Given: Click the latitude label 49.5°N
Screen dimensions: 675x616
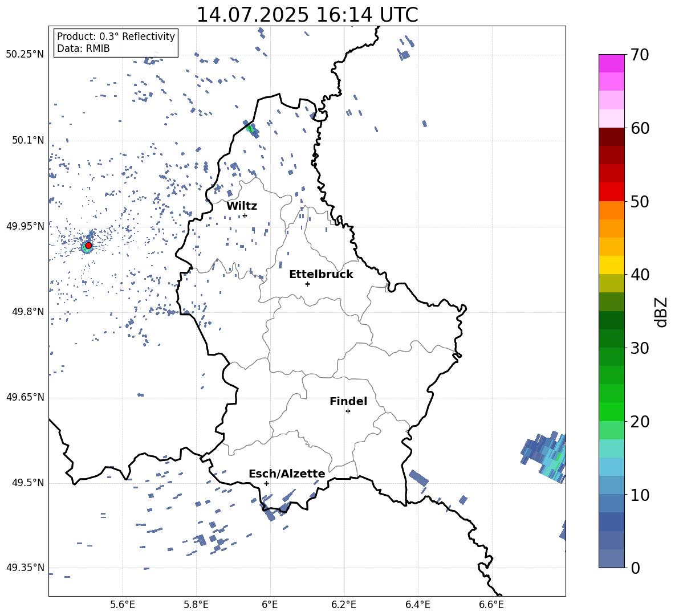Looking at the screenshot, I should click(28, 483).
